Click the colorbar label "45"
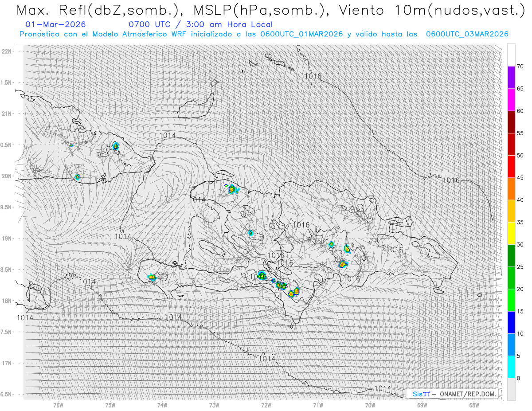The image size is (532, 411). point(520,178)
